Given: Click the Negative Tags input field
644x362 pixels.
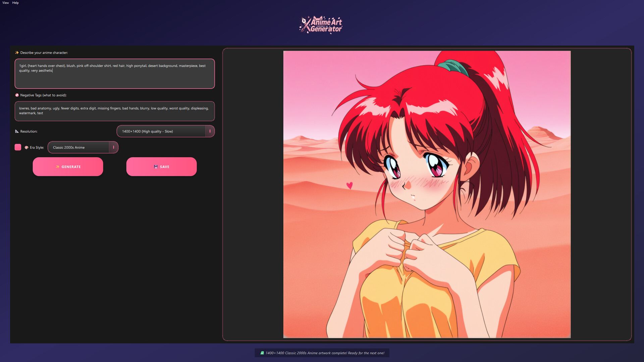Looking at the screenshot, I should click(x=114, y=111).
